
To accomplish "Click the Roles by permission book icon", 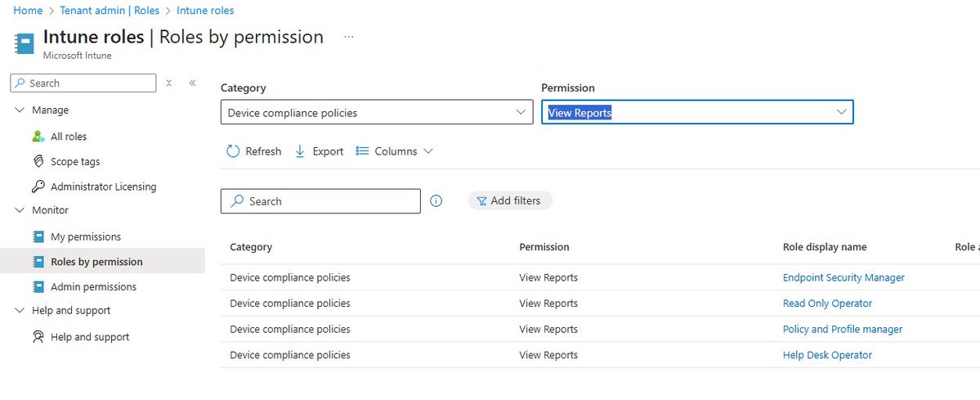I will (38, 262).
